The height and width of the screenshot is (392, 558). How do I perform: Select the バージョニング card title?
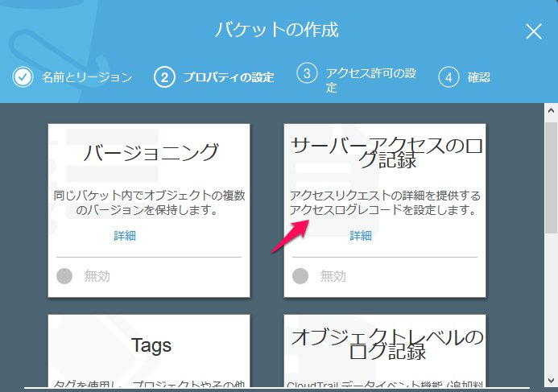pyautogui.click(x=151, y=151)
